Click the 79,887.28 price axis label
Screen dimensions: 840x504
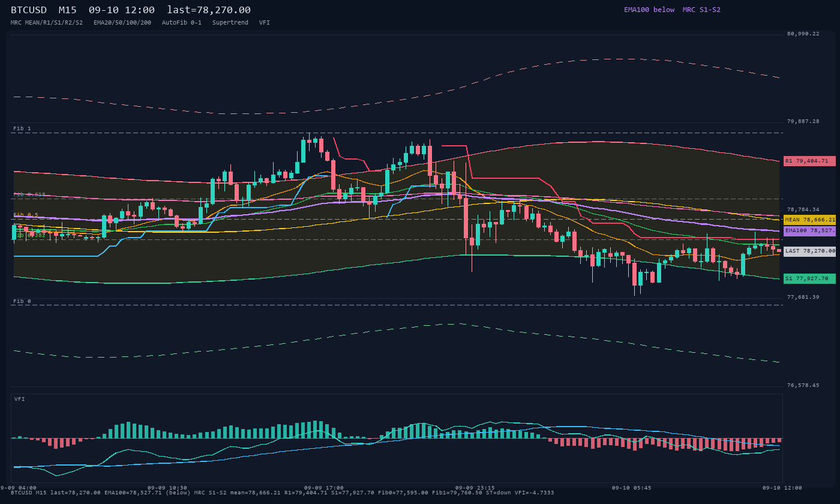pyautogui.click(x=803, y=121)
